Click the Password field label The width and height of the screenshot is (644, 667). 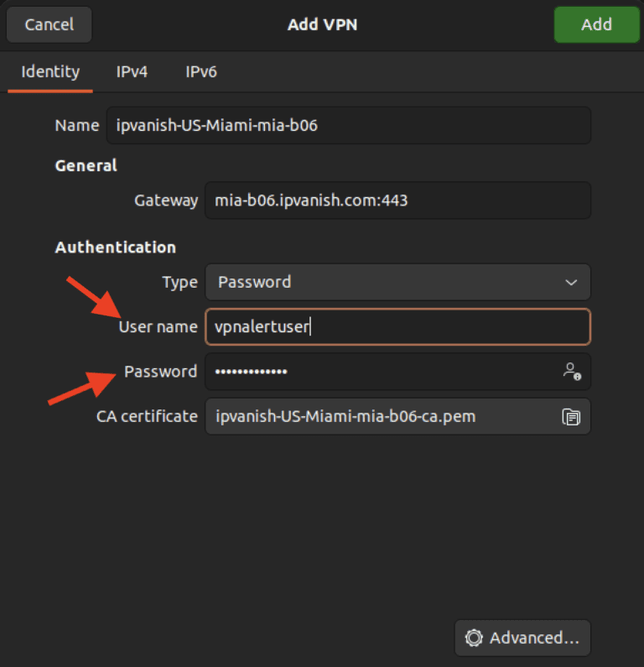click(x=160, y=371)
